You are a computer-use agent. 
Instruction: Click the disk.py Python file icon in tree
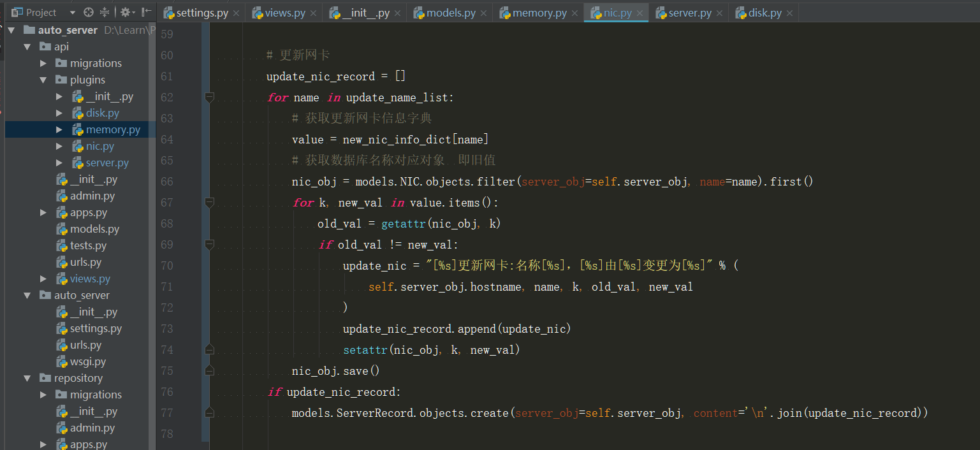pos(78,113)
